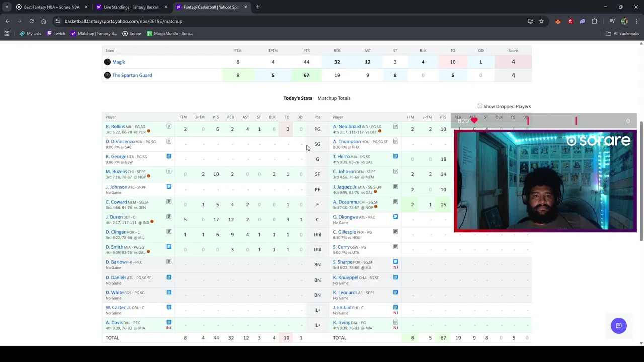Open K. Irving player link

tap(342, 322)
